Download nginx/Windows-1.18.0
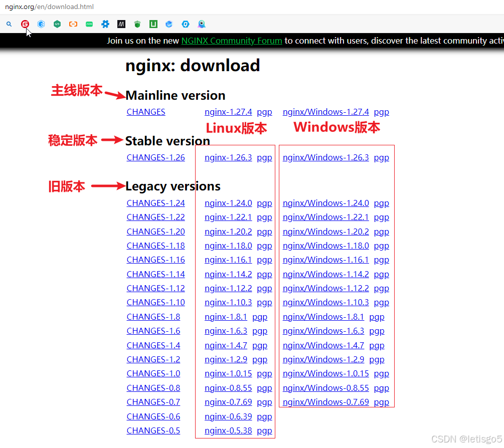Viewport: 504px width, 448px height. point(326,246)
